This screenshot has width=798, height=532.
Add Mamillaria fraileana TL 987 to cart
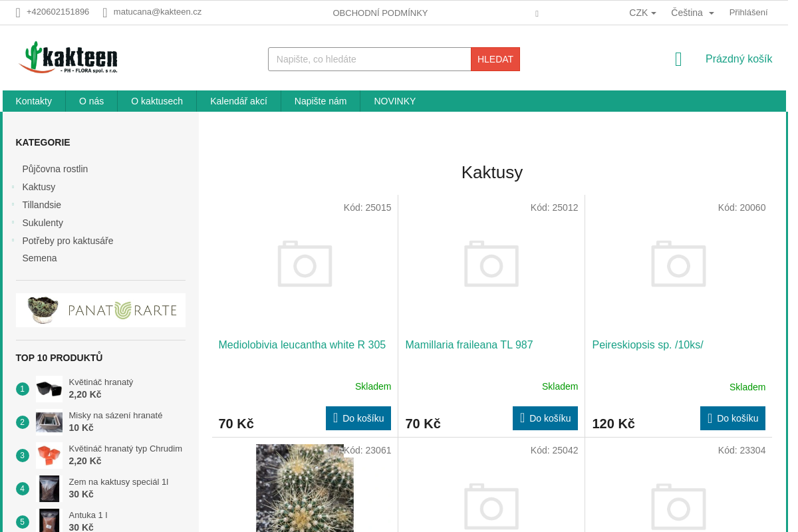tap(545, 418)
